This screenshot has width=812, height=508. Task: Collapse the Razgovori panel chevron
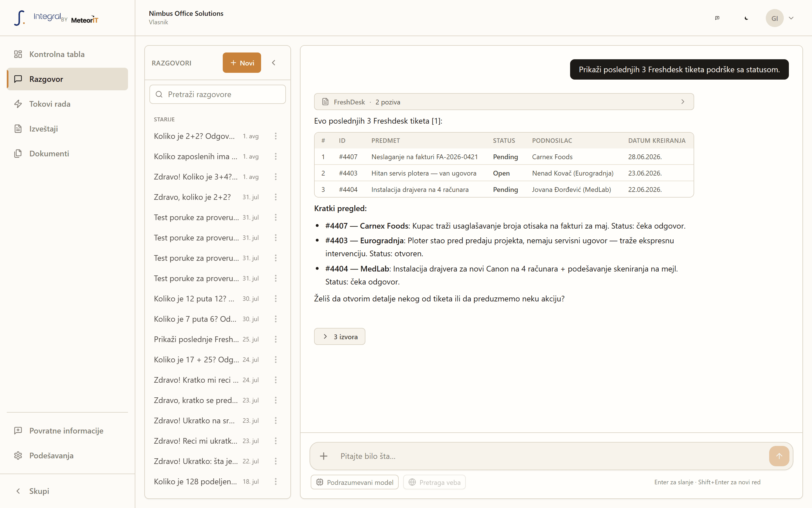pos(273,63)
